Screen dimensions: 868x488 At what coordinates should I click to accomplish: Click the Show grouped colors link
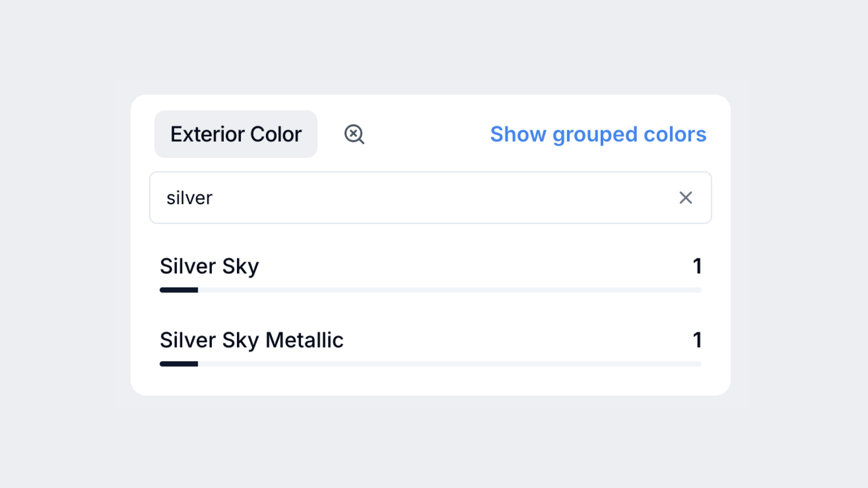pos(598,134)
